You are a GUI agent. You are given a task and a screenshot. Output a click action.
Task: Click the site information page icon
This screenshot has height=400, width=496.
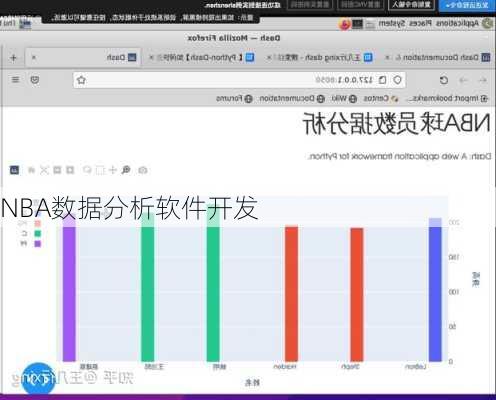click(383, 80)
